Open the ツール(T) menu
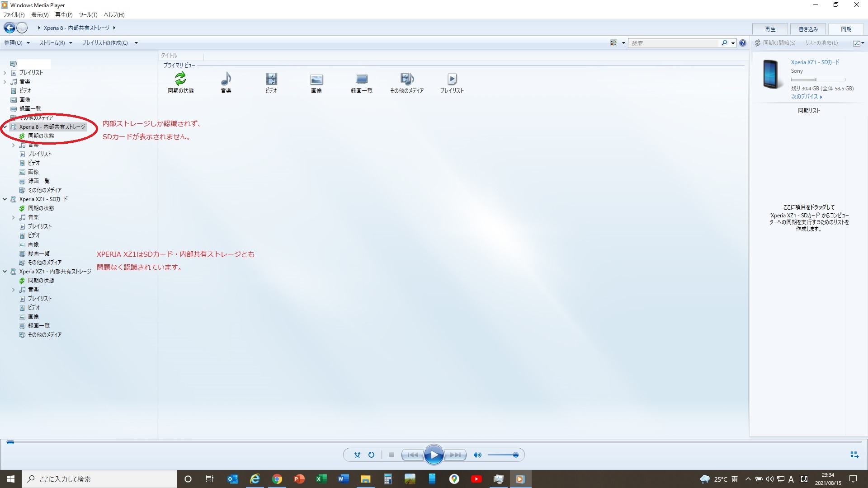The height and width of the screenshot is (488, 868). point(88,15)
